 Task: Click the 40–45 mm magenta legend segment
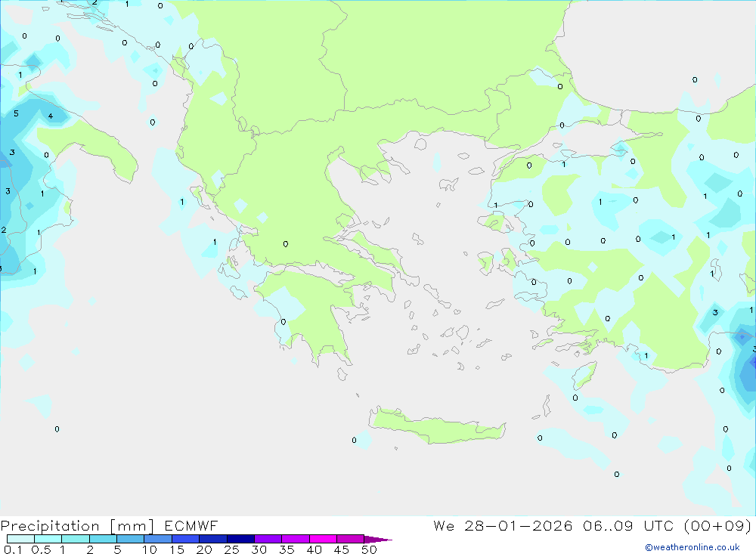323,539
